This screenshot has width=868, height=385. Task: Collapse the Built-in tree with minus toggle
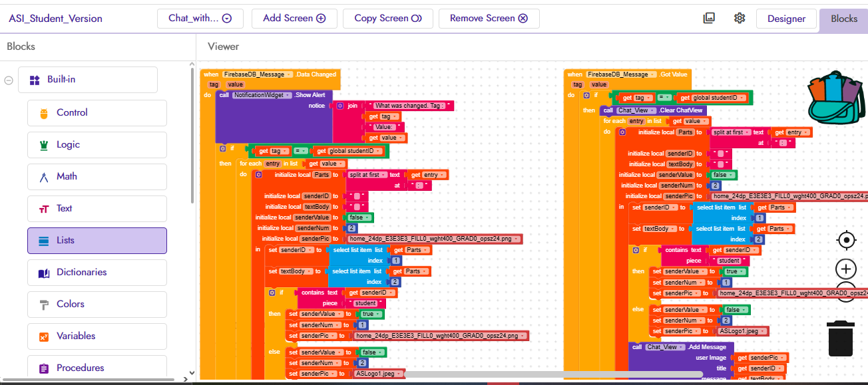point(9,80)
